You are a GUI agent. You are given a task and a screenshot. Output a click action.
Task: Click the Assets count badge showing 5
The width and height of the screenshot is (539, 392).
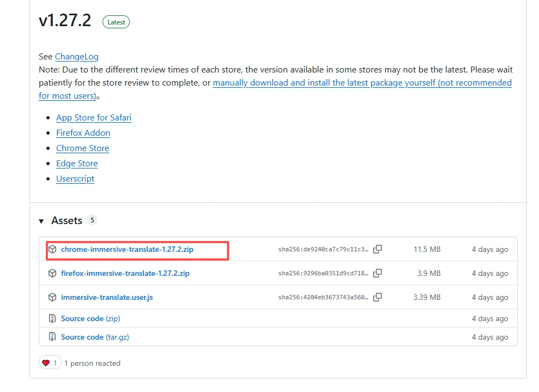(x=92, y=220)
